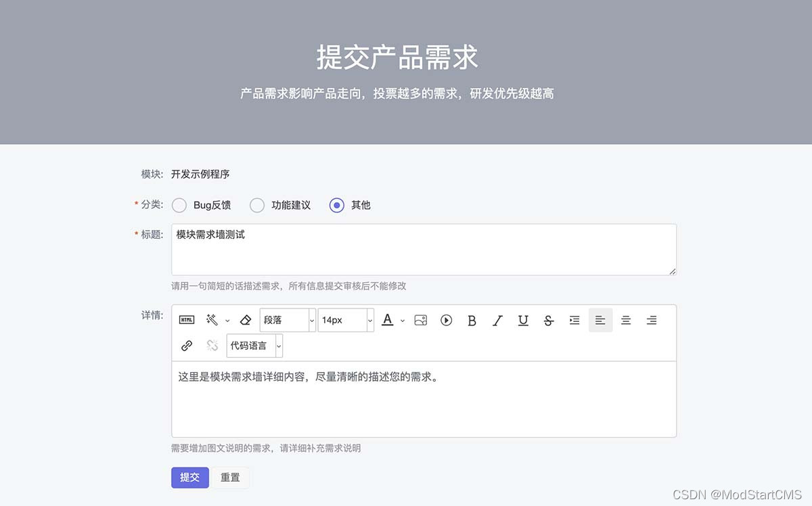Toggle underline formatting

(x=523, y=321)
